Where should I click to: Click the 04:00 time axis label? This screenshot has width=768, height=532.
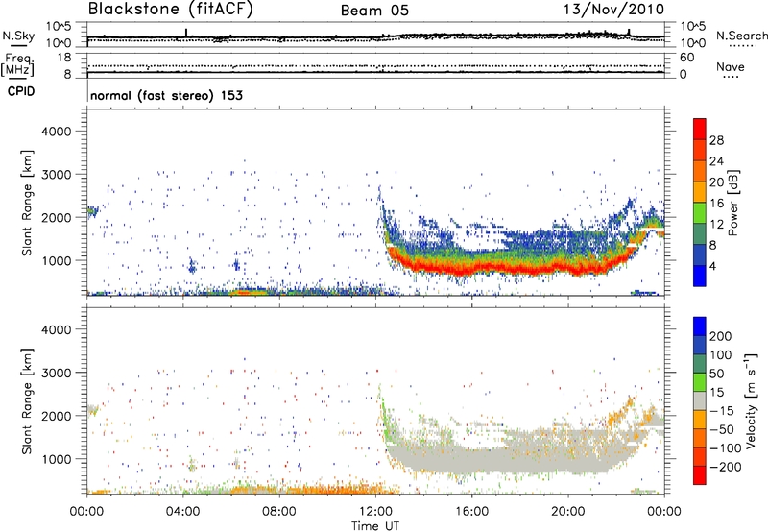[x=182, y=512]
